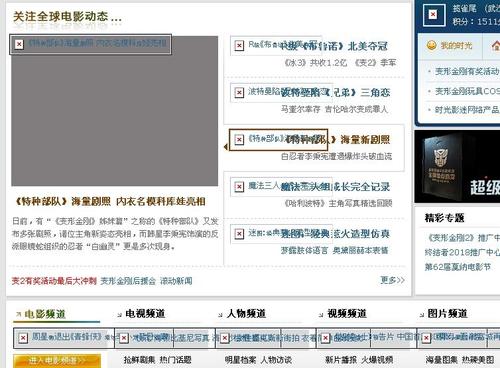Image resolution: width=500 pixels, height=368 pixels.
Task: Open the 抢鲜剧集 link
Action: tap(139, 360)
